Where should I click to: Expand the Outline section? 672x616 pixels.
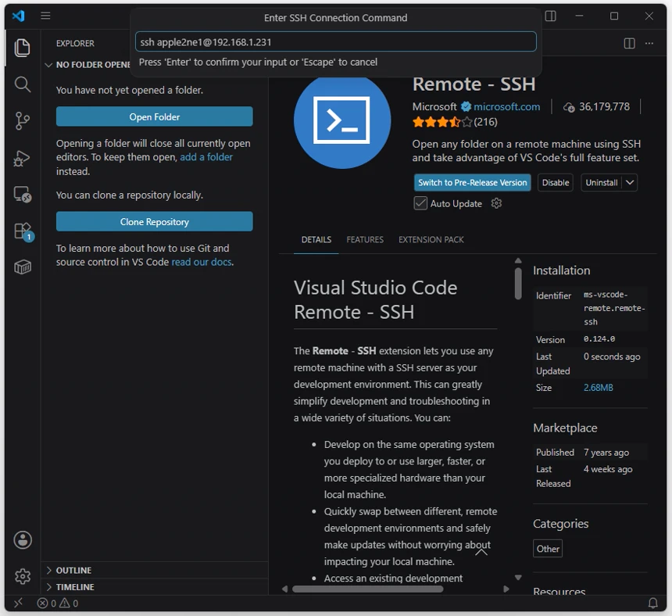point(49,571)
